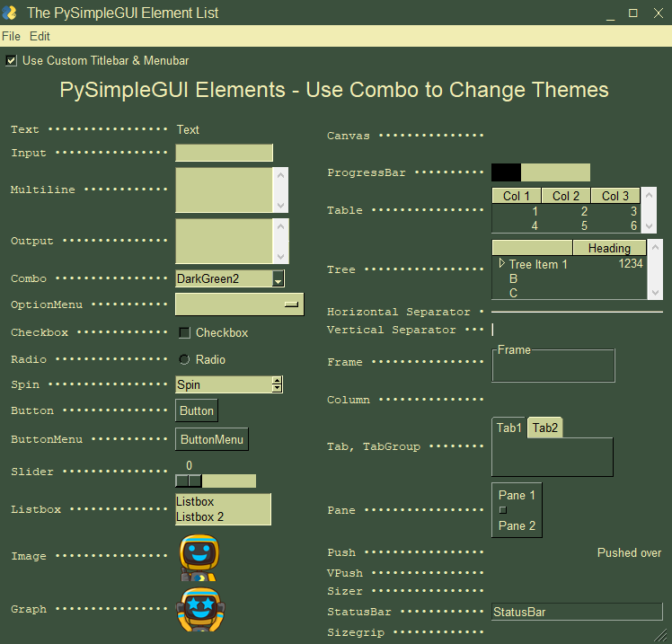Viewport: 672px width, 644px height.
Task: Click the Tree scrollbar up arrow
Action: [655, 247]
